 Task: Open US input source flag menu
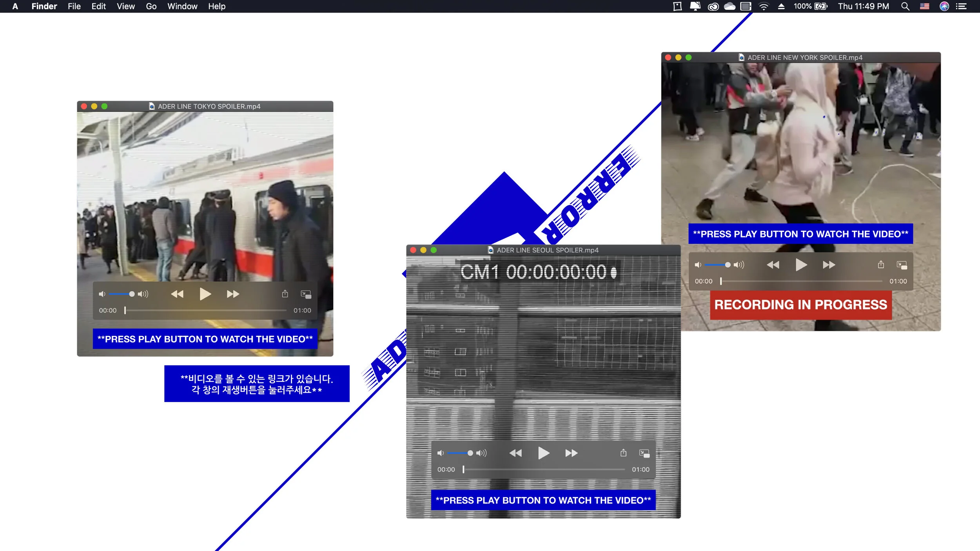click(x=925, y=6)
